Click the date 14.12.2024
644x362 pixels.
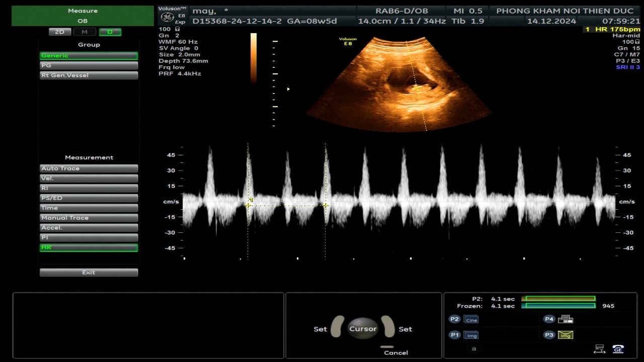tap(551, 21)
